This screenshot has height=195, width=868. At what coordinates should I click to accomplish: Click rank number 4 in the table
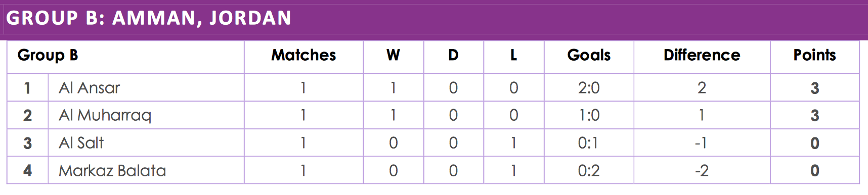(x=27, y=171)
